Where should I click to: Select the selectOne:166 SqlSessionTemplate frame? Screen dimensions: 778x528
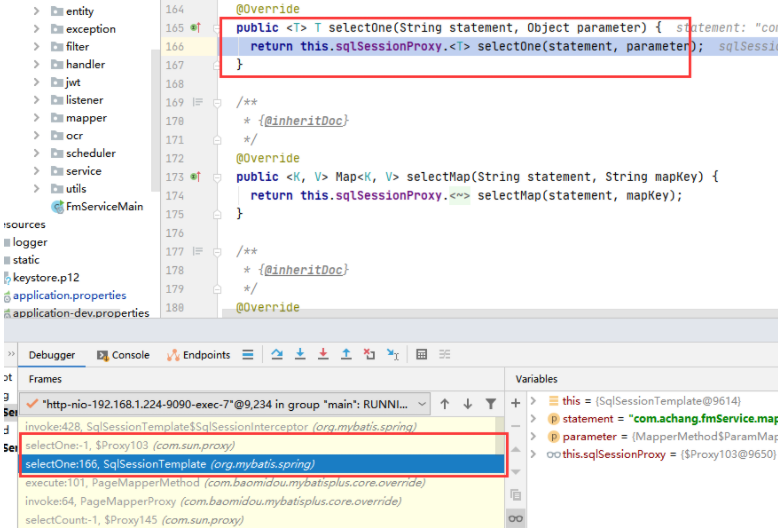262,464
